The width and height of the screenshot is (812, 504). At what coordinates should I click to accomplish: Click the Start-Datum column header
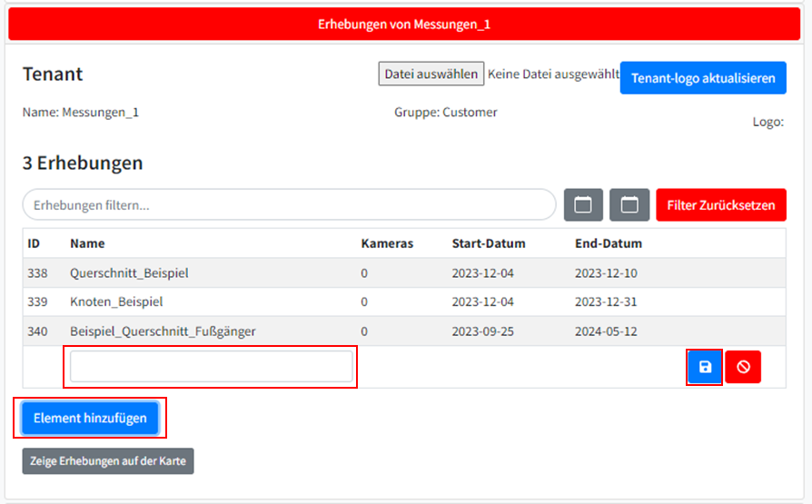pyautogui.click(x=489, y=243)
